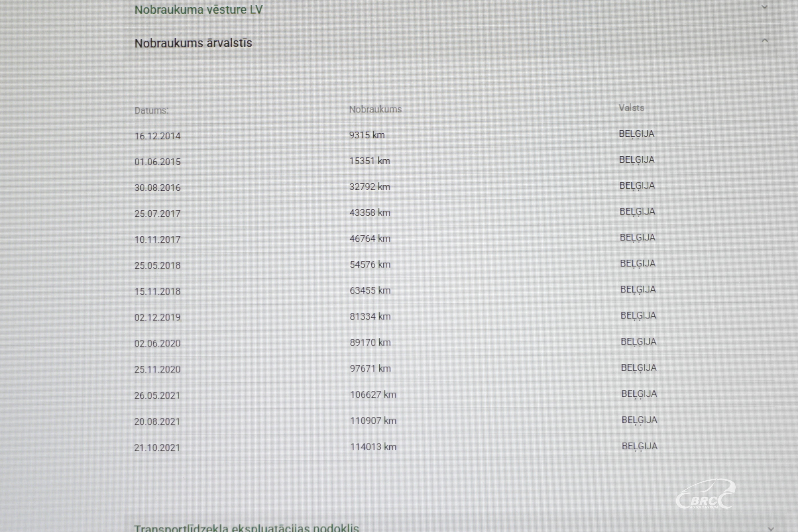This screenshot has width=798, height=532.
Task: Click the Valsts column header
Action: pyautogui.click(x=631, y=108)
